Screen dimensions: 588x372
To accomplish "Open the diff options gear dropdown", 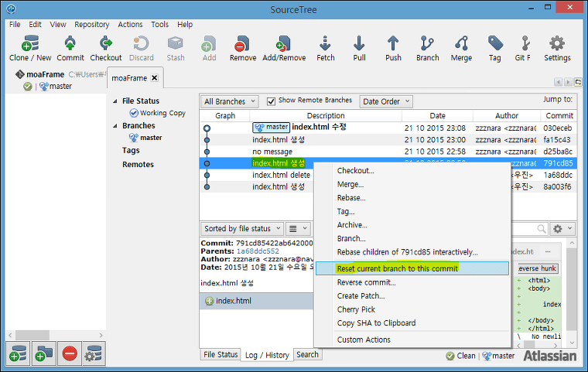I will click(x=562, y=228).
